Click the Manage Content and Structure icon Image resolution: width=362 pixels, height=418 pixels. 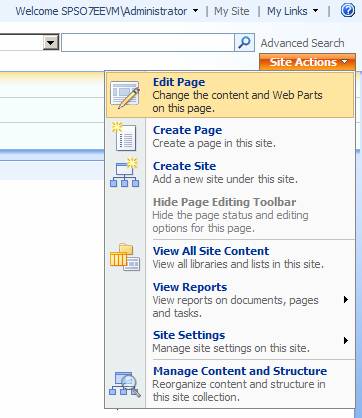tap(125, 384)
